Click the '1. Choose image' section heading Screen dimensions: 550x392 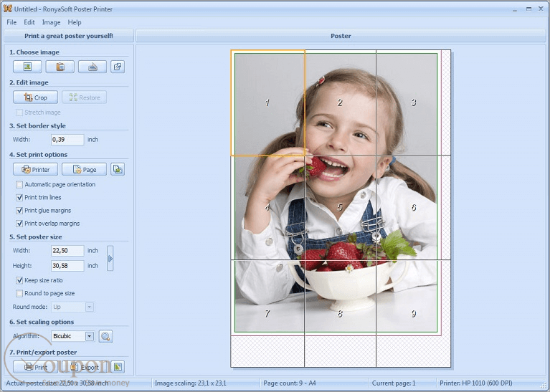tap(34, 52)
